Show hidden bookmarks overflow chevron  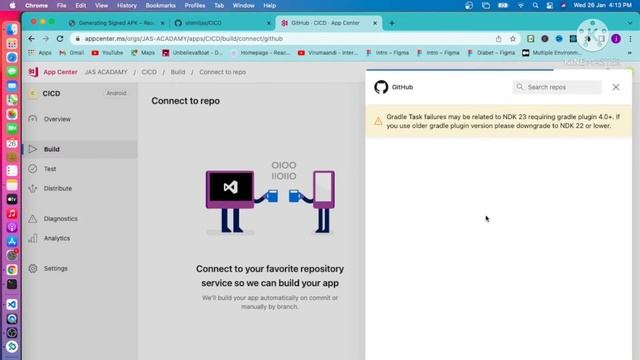point(630,53)
